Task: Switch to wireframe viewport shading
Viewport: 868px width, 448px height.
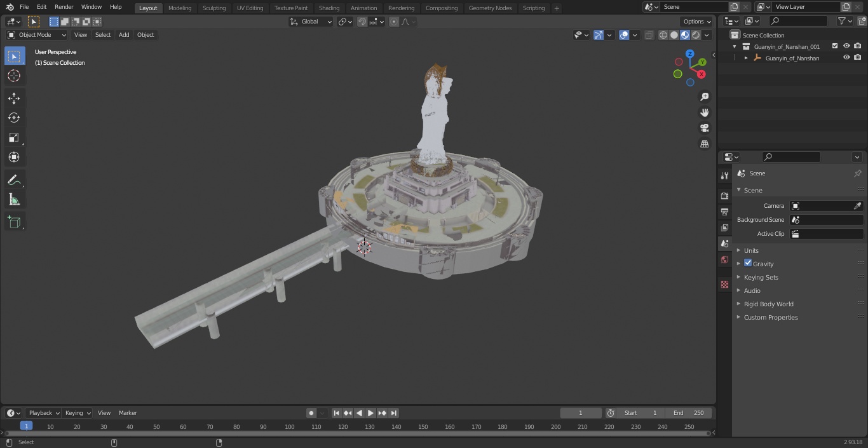Action: [663, 35]
